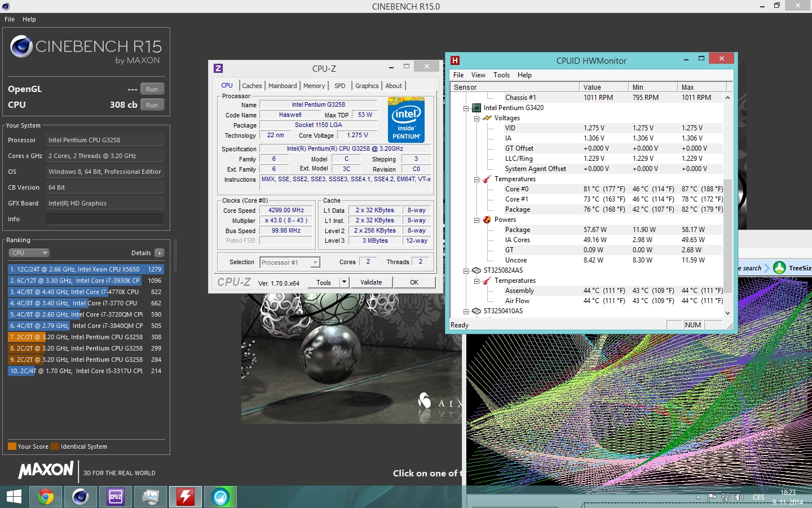Open Google Chrome from the taskbar
The width and height of the screenshot is (812, 508).
coord(46,497)
